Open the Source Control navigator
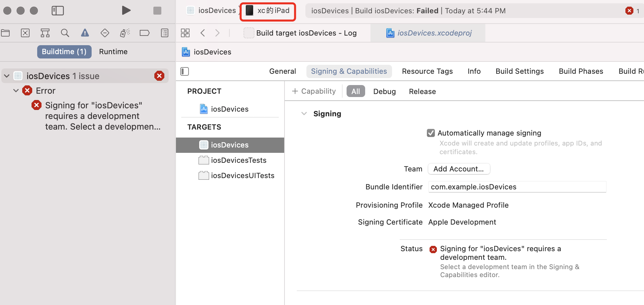The height and width of the screenshot is (305, 644). tap(25, 33)
